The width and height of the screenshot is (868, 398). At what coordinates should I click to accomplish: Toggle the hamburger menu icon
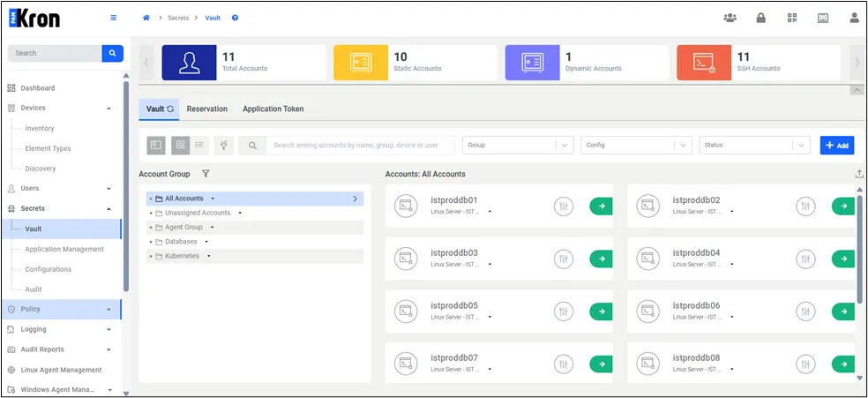[114, 18]
